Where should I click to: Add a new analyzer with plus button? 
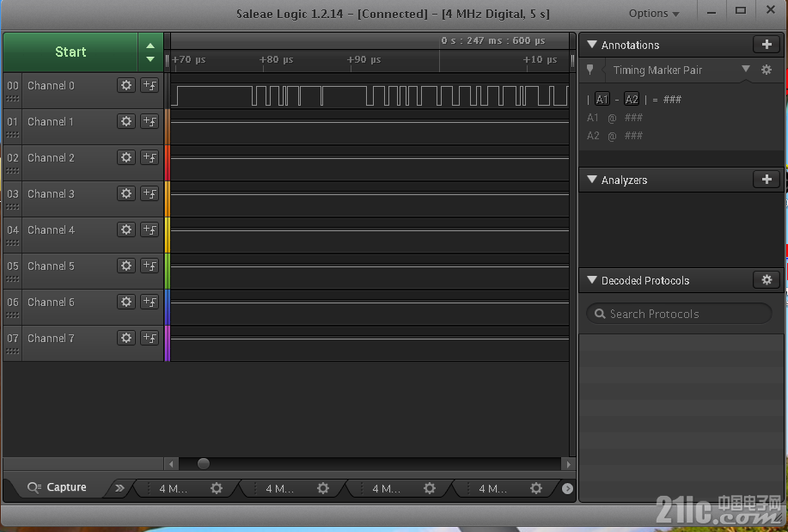[767, 180]
